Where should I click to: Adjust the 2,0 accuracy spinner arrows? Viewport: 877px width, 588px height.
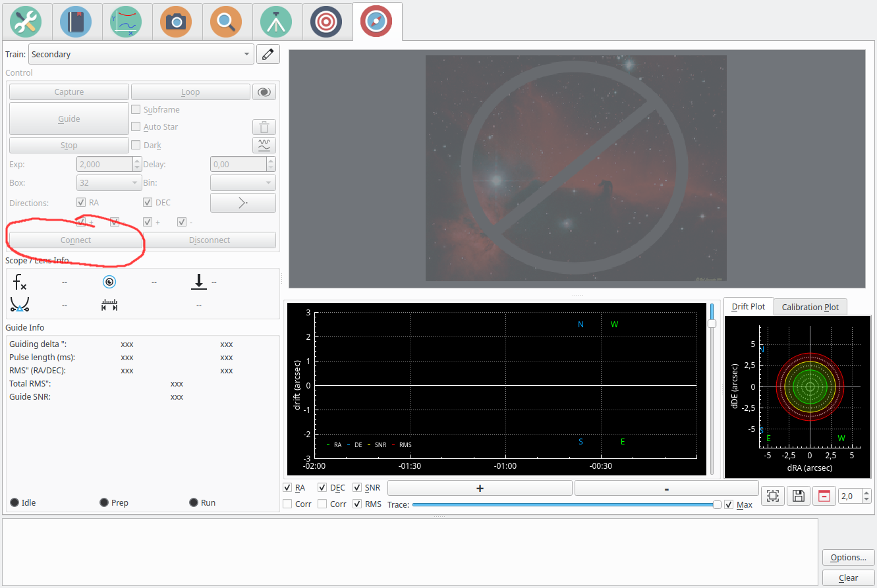(x=866, y=496)
